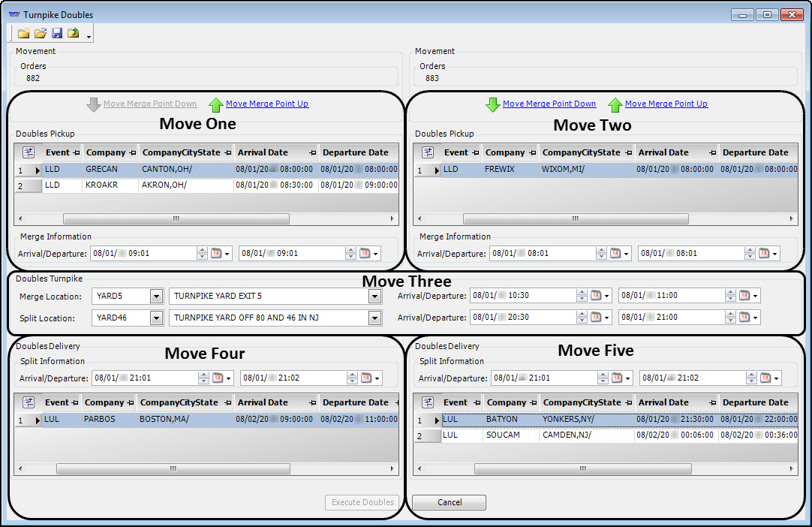Click grid settings icon in Move One pickup table

(29, 152)
